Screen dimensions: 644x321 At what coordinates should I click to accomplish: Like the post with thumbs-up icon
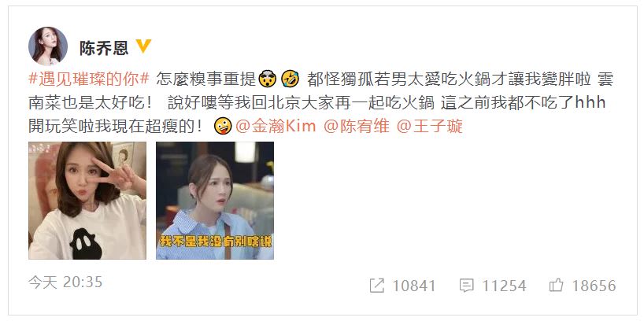[556, 285]
